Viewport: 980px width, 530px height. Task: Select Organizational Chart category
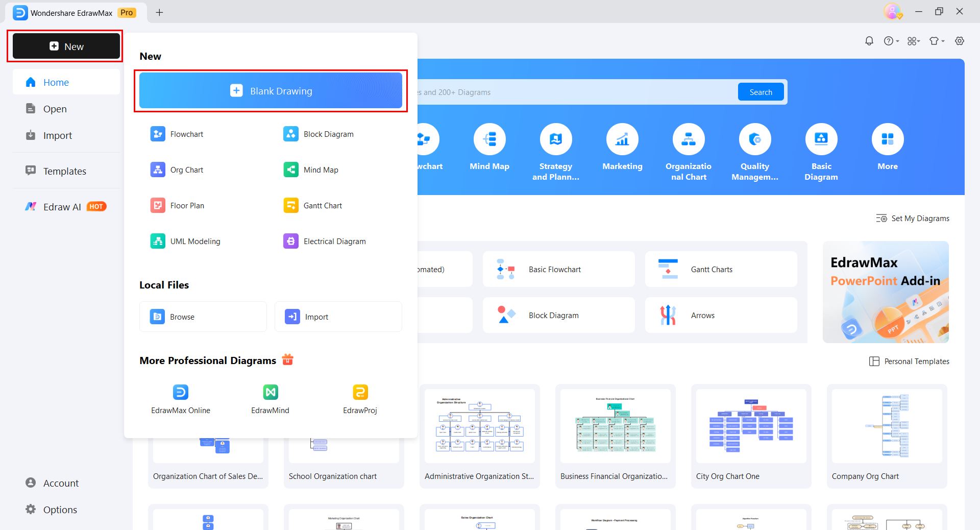689,152
